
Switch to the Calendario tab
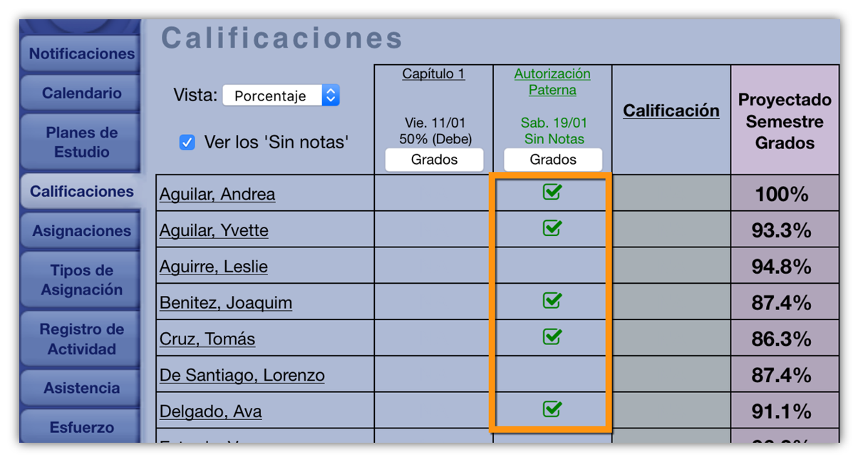click(x=81, y=93)
